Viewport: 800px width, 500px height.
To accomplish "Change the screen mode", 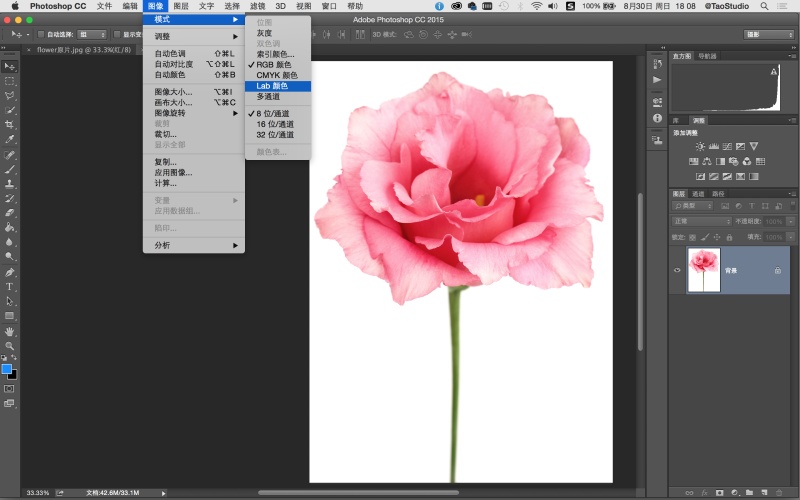I will (9, 404).
